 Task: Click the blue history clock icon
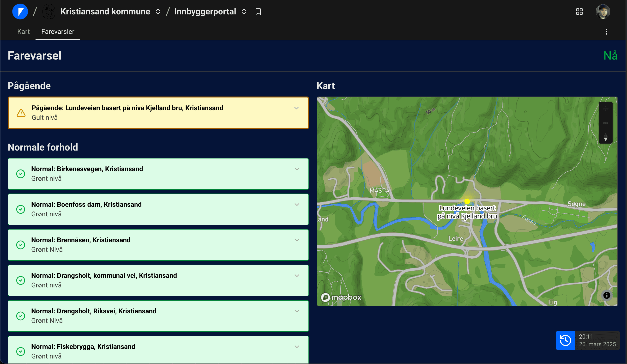pyautogui.click(x=565, y=340)
